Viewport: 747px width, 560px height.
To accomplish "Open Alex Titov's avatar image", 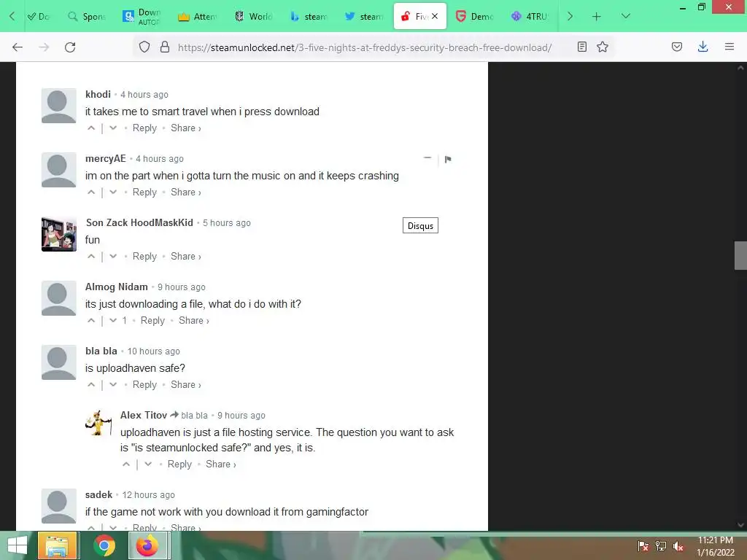I will [99, 423].
